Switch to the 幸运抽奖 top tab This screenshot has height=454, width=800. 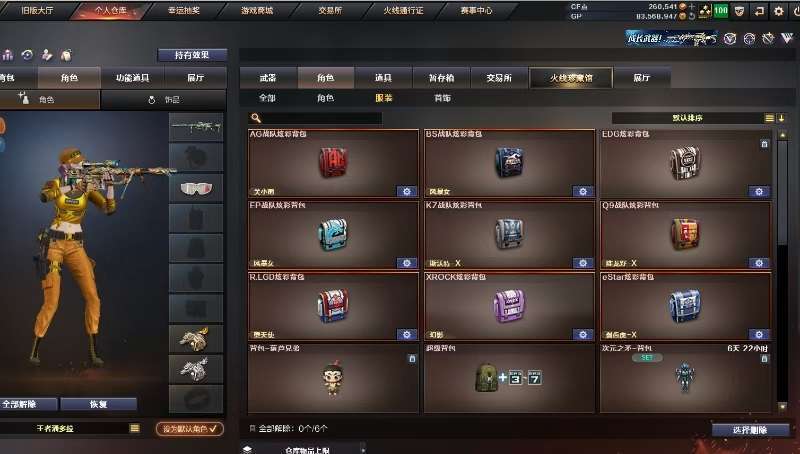(184, 10)
